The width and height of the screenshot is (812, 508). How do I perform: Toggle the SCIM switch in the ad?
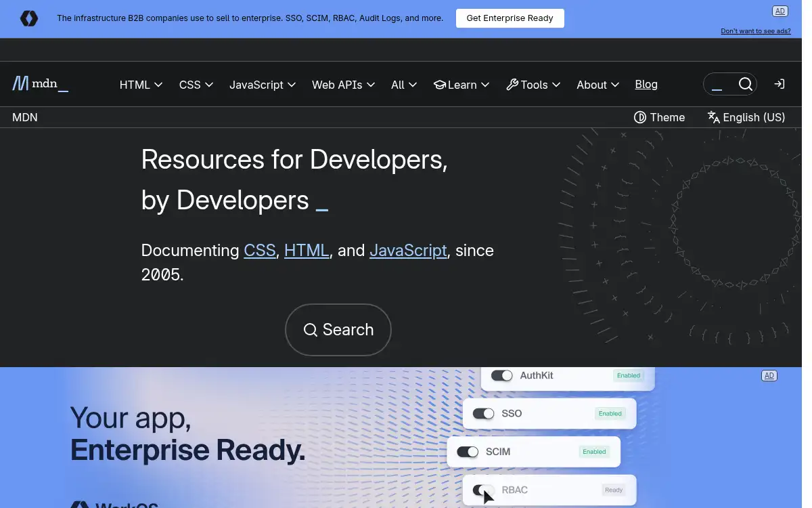468,452
